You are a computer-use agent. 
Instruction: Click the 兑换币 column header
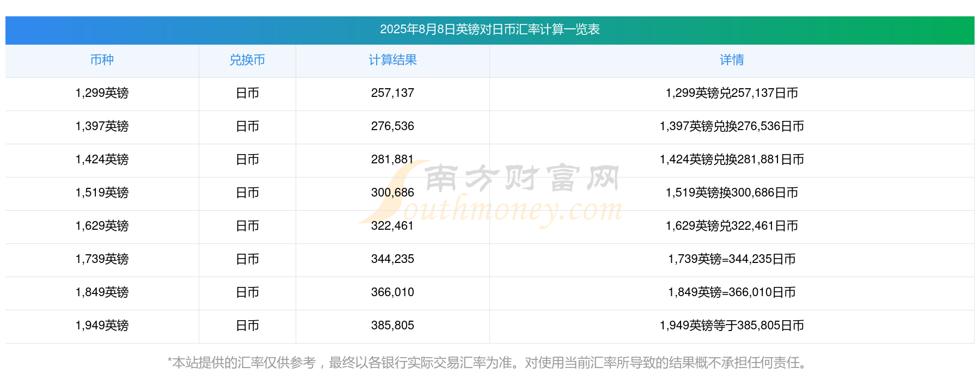click(x=247, y=60)
